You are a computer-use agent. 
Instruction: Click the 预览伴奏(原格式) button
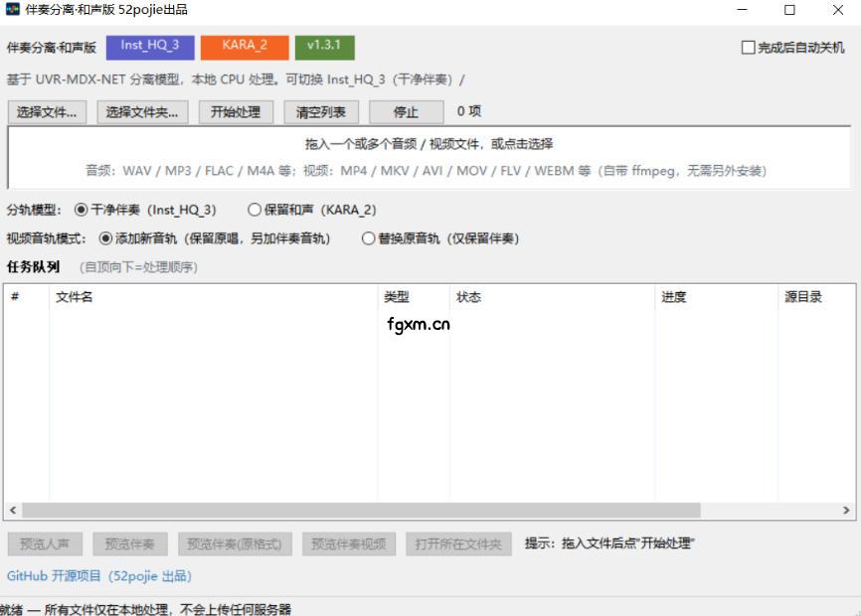tap(235, 544)
